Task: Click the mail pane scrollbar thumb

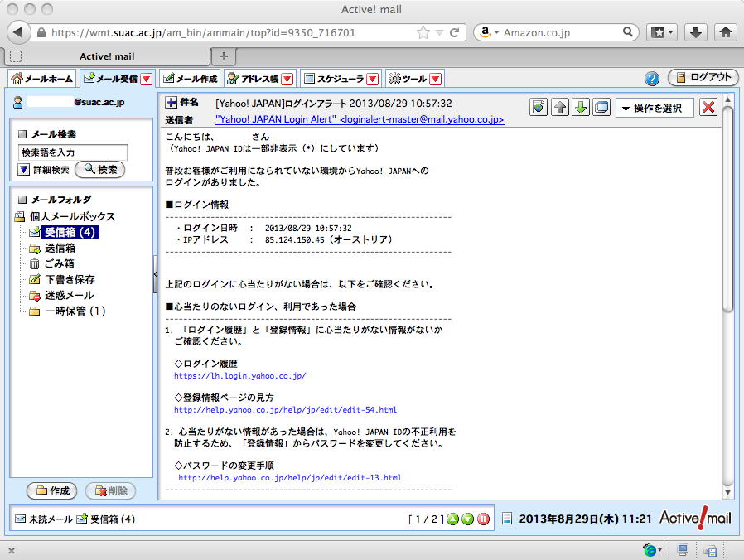Action: pos(728,209)
